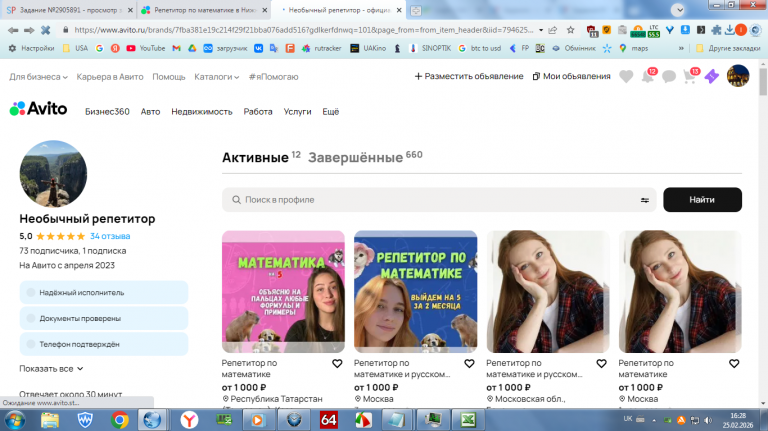Open #яПомогаю link
Screen dimensions: 768x431
tap(273, 77)
